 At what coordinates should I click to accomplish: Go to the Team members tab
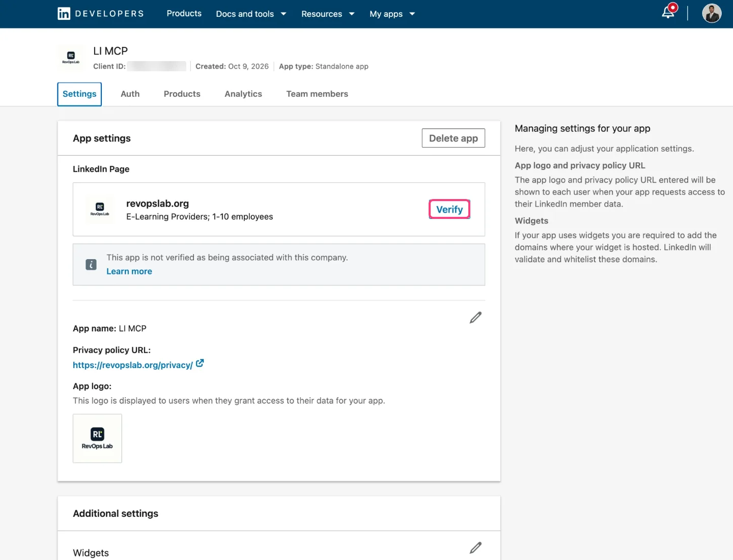(x=317, y=94)
